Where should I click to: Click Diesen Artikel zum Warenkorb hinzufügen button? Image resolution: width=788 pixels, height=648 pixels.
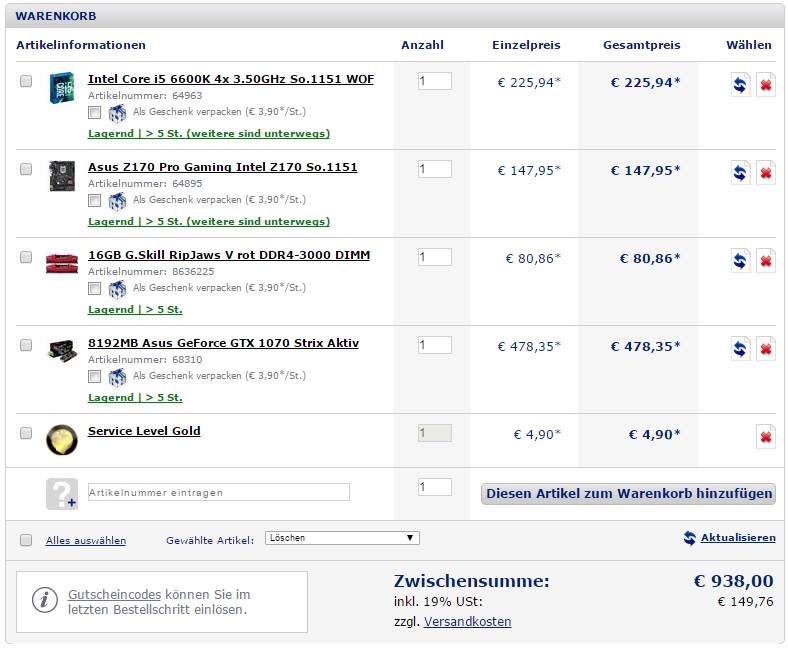[x=628, y=494]
